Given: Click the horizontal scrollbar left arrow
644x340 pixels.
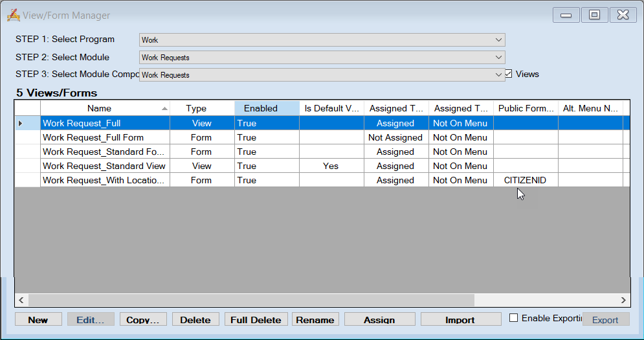Looking at the screenshot, I should 21,300.
